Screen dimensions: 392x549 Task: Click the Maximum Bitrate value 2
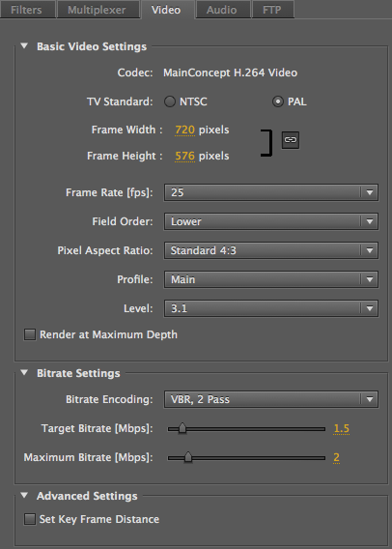point(336,457)
